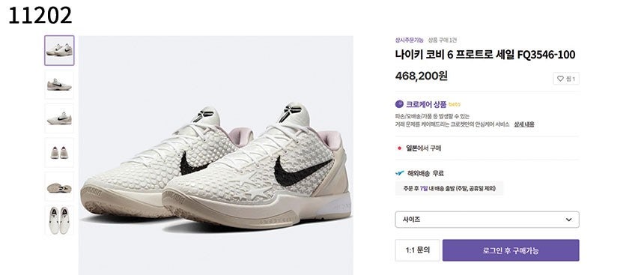Viewport: 644px width, 275px height.
Task: Open the 1:1 문의 inquiry button
Action: pos(417,250)
